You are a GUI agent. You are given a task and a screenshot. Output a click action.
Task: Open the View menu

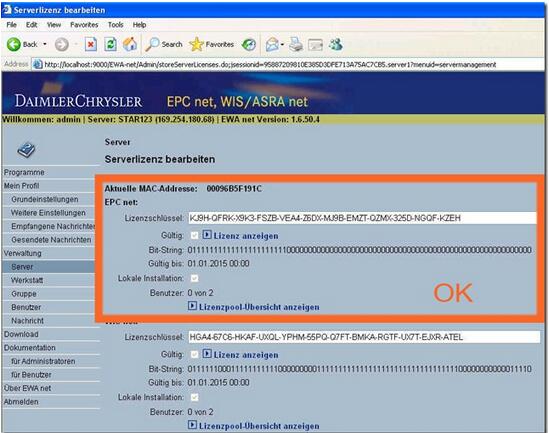pyautogui.click(x=54, y=25)
